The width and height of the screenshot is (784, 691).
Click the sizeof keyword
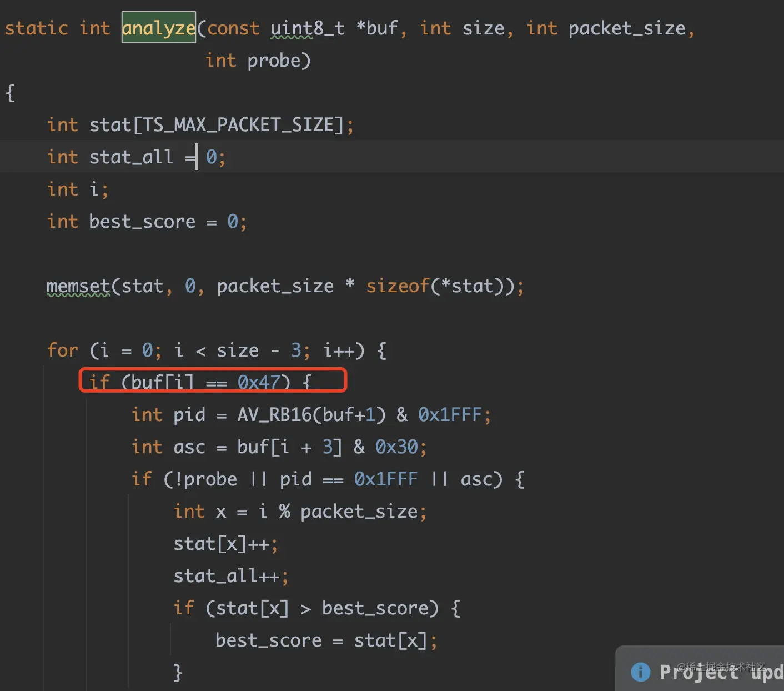[x=398, y=286]
